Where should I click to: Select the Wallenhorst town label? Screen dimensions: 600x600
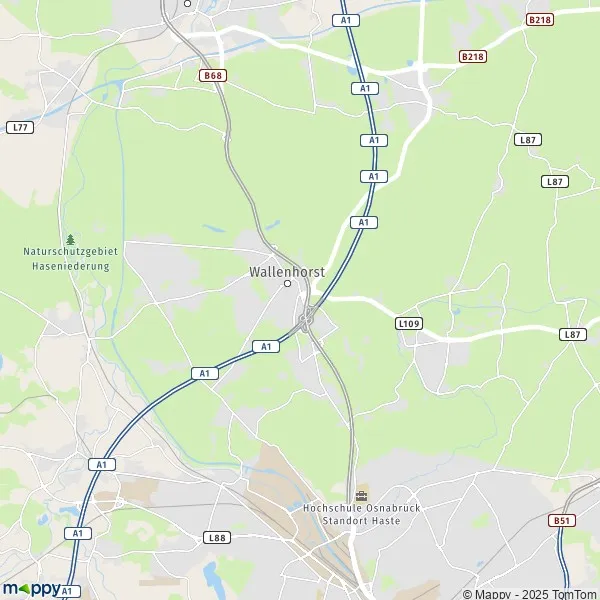[x=287, y=272]
